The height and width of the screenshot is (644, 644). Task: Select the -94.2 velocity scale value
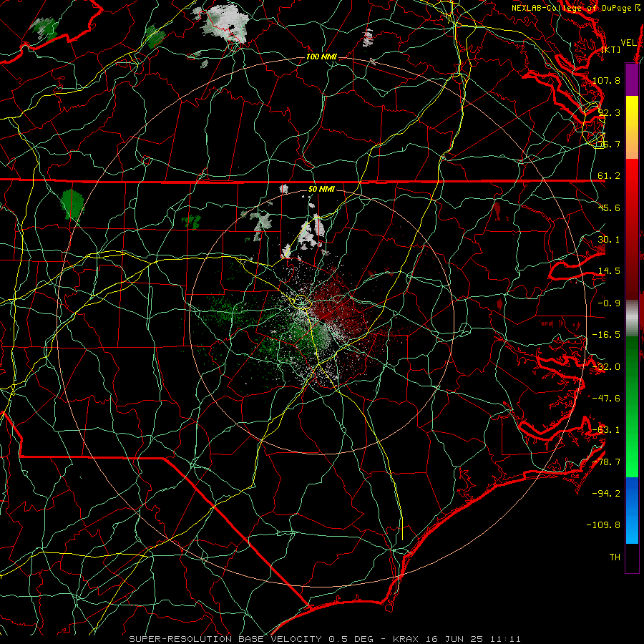coord(606,494)
